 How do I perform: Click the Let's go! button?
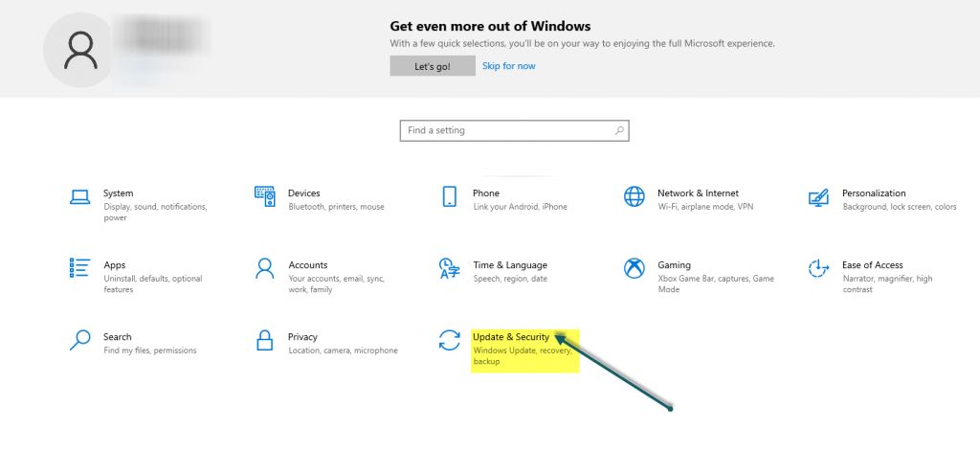433,66
